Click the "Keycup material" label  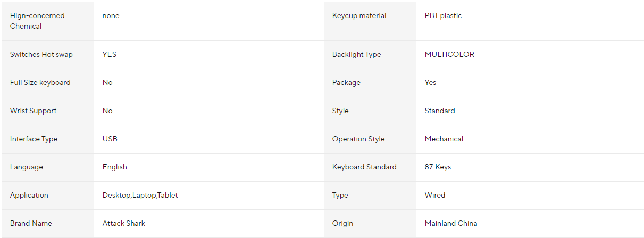[359, 16]
